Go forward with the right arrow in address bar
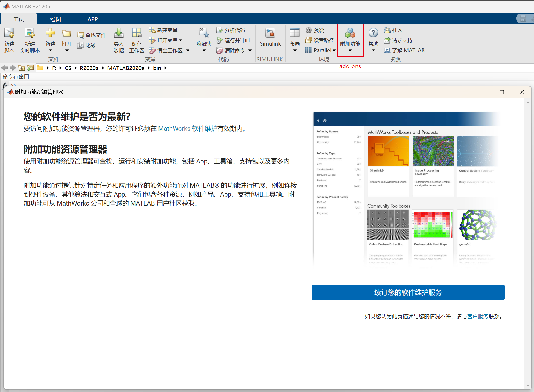534x392 pixels. point(13,68)
